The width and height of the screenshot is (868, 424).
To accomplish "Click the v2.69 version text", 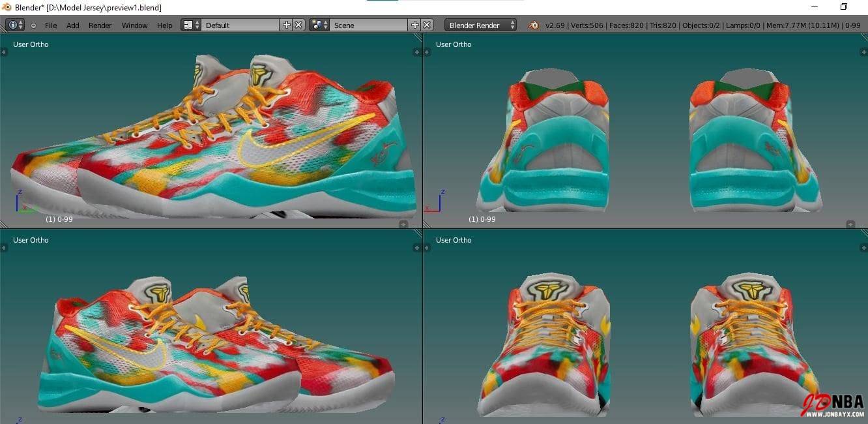I will click(555, 25).
